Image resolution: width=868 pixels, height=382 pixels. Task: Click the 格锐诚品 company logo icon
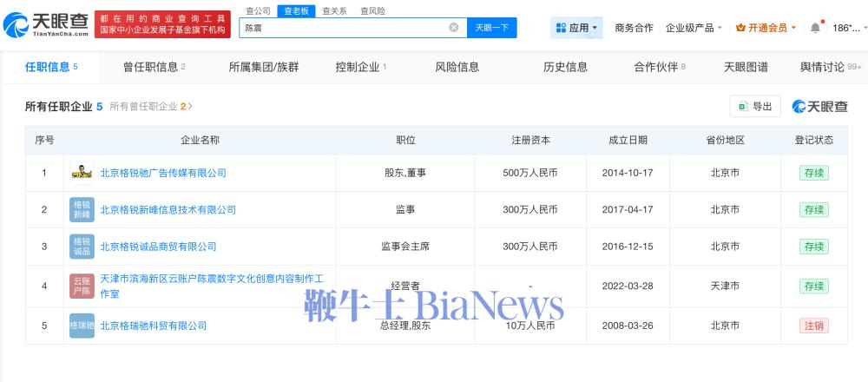click(x=82, y=247)
